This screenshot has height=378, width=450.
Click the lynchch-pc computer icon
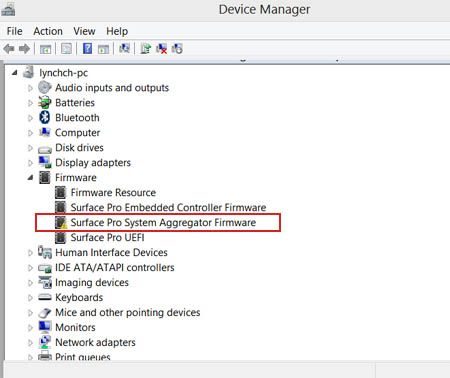[x=29, y=72]
